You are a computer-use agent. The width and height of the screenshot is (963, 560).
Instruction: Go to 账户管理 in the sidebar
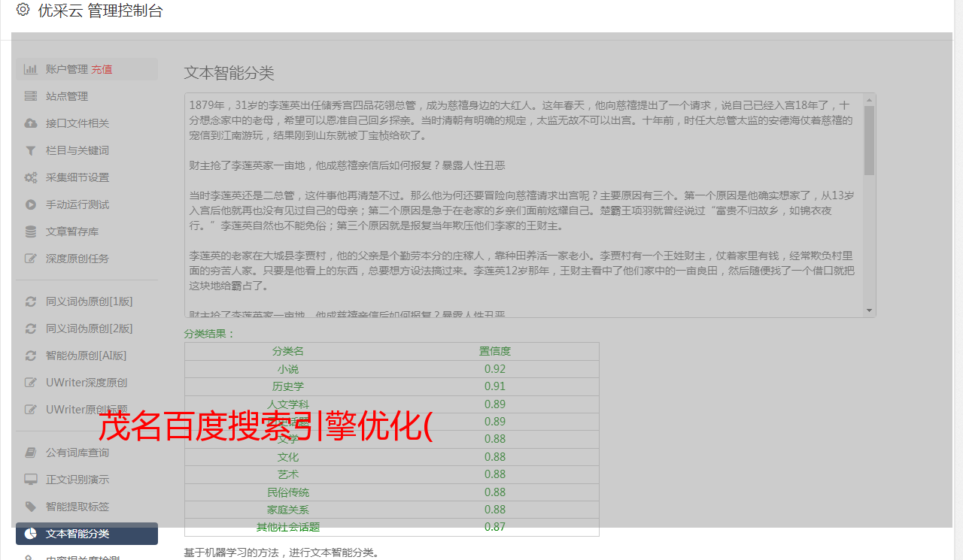(67, 69)
